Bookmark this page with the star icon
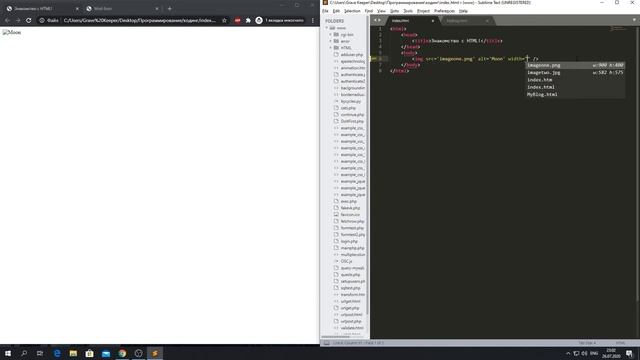The image size is (640, 360). point(224,20)
